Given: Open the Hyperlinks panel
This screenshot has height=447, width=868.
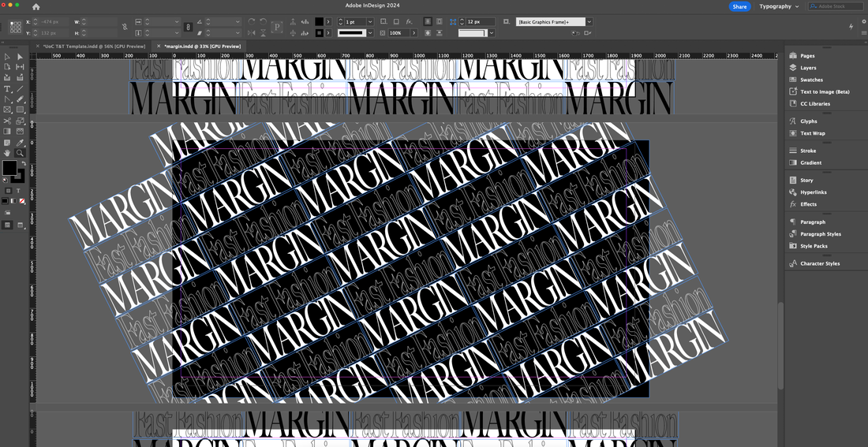Looking at the screenshot, I should [x=814, y=192].
